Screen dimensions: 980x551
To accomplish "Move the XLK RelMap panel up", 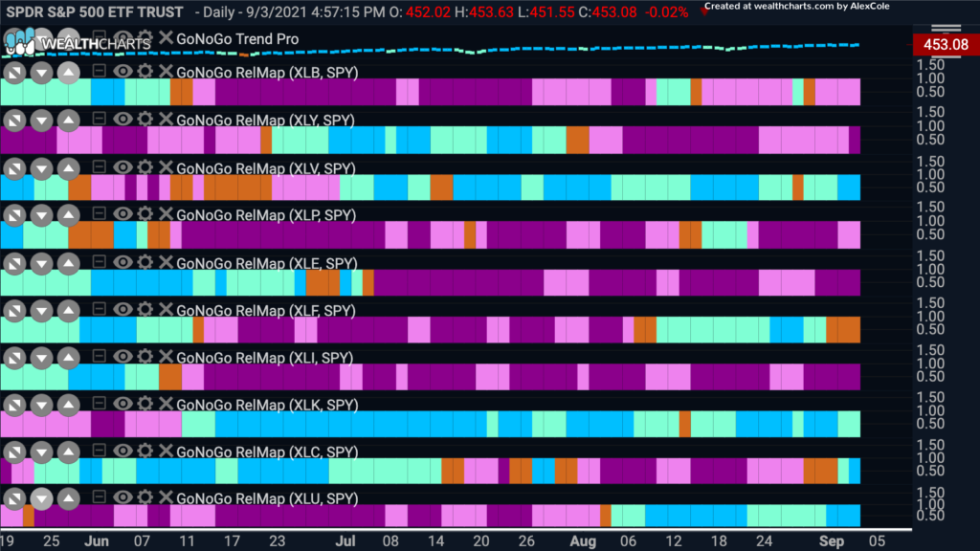I will 68,406.
